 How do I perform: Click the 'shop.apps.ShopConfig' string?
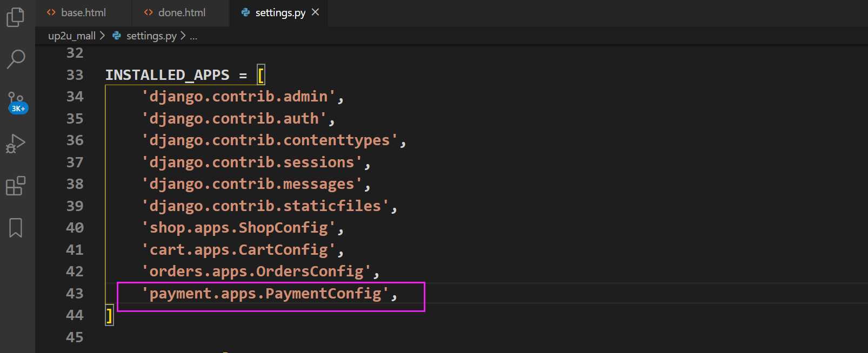238,228
